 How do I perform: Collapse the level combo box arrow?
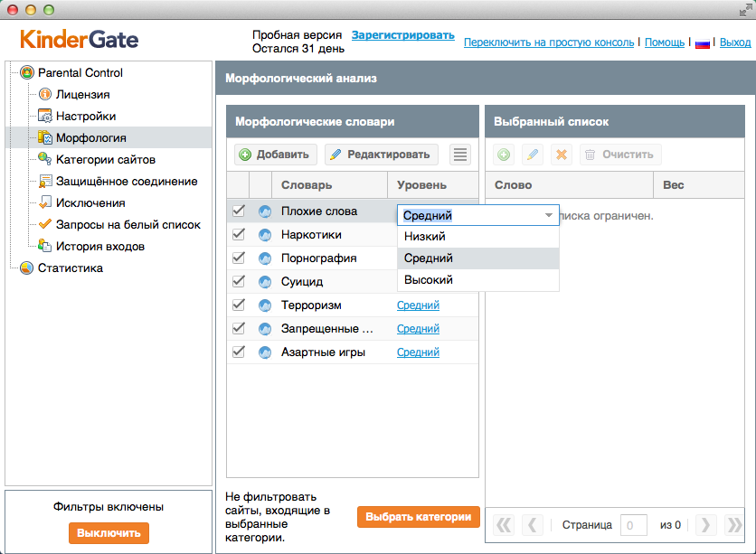[x=548, y=215]
